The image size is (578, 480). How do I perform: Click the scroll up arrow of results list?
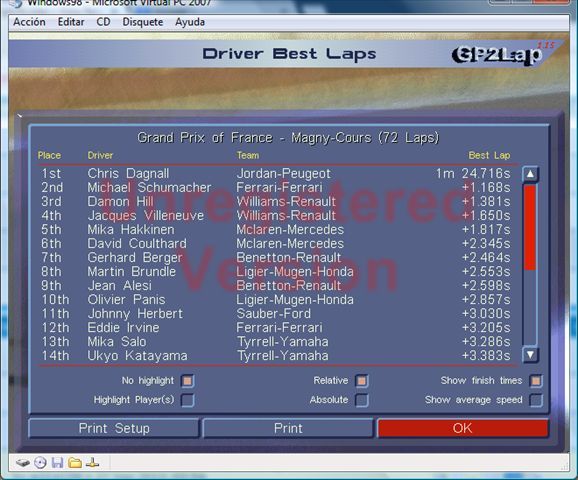(530, 174)
